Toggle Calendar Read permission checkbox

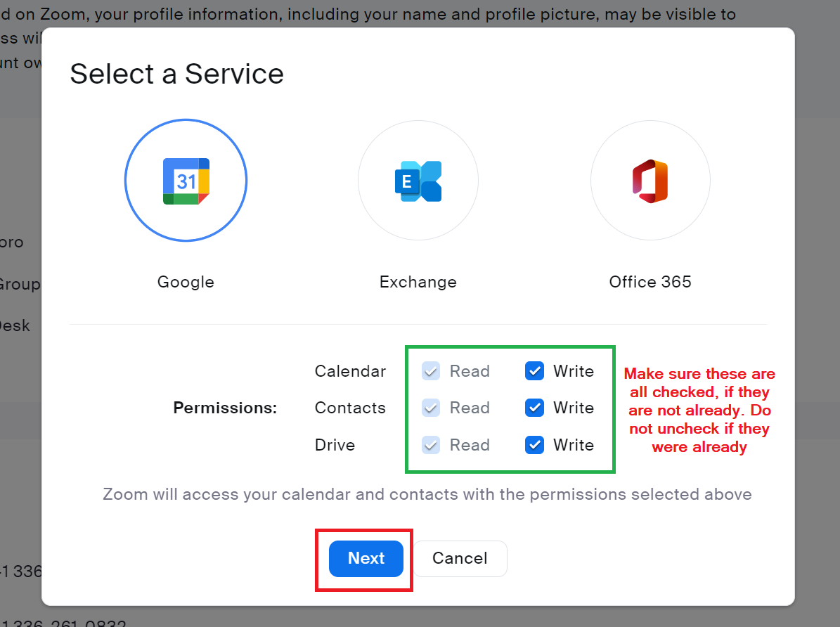(x=431, y=371)
